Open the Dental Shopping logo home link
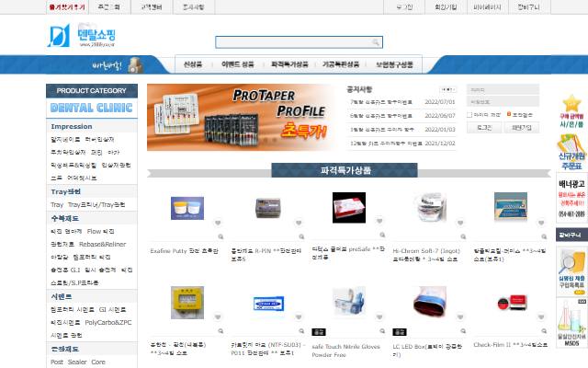The width and height of the screenshot is (588, 368). (x=82, y=35)
